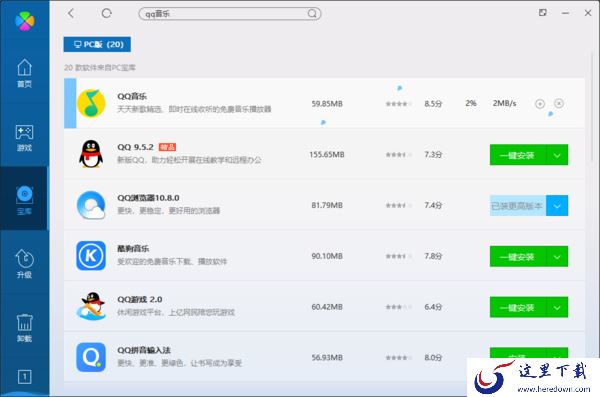Click the QQ penguin app icon
The height and width of the screenshot is (397, 600).
coord(91,154)
